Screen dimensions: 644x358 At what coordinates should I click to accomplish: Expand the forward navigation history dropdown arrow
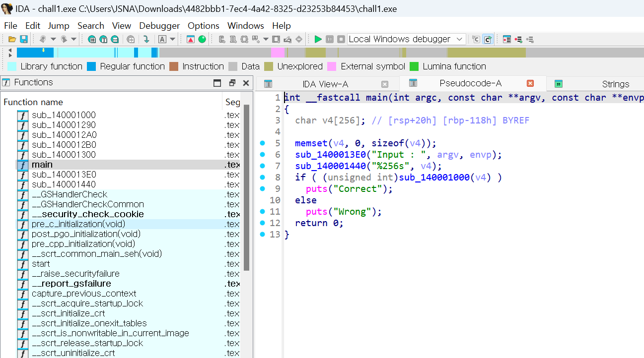click(x=73, y=39)
